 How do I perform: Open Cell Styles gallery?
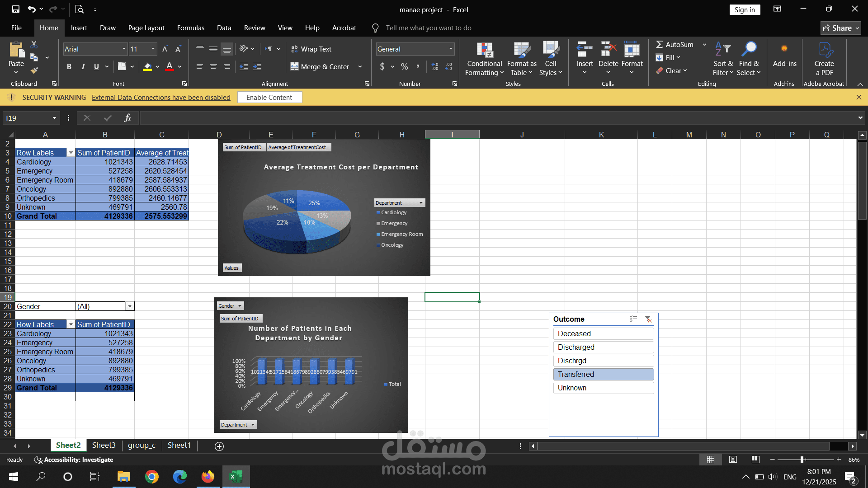551,59
